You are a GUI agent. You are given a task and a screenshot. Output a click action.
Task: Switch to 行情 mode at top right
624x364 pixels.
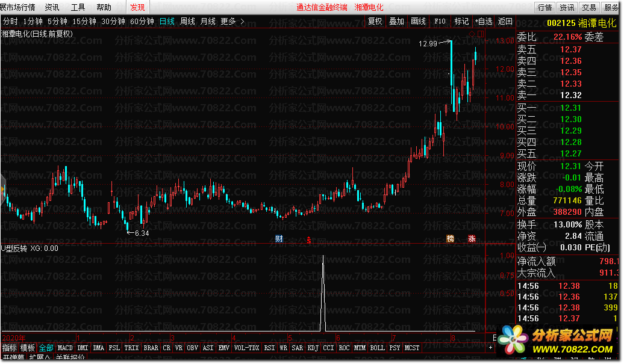click(545, 8)
